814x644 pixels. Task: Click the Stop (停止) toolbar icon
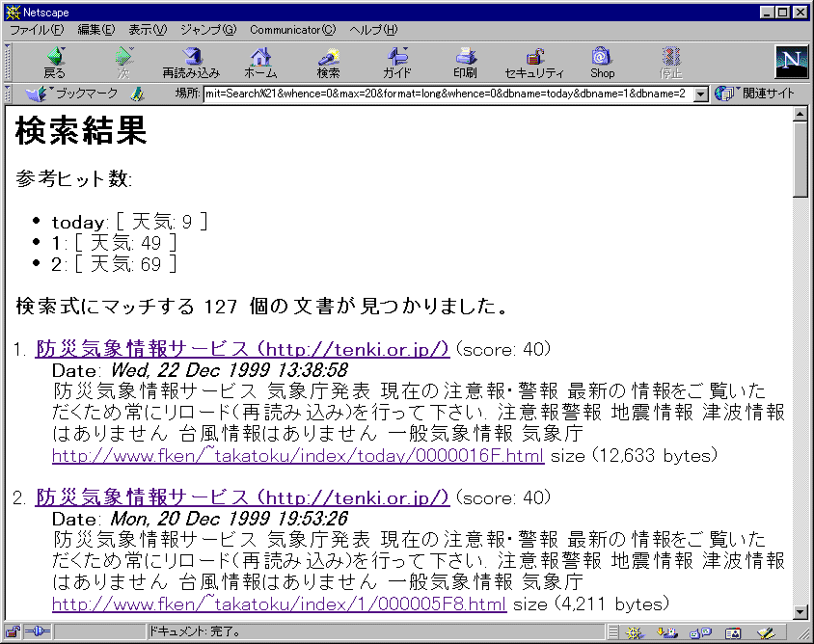[x=670, y=63]
